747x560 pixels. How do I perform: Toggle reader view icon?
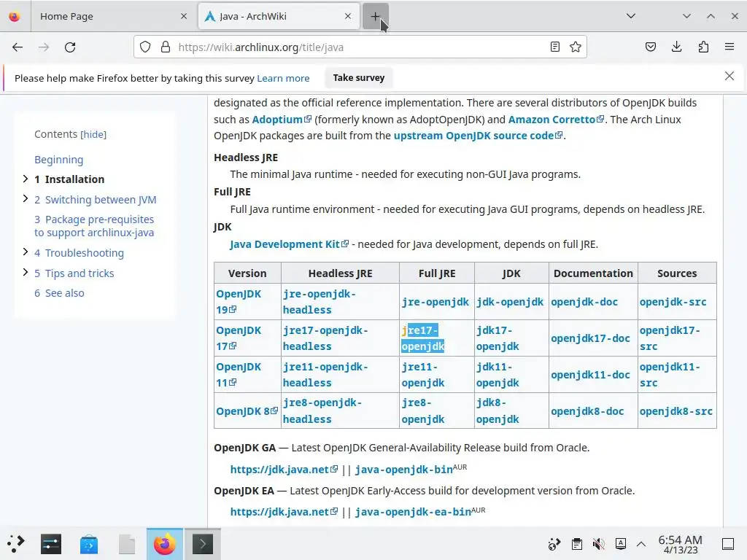554,47
